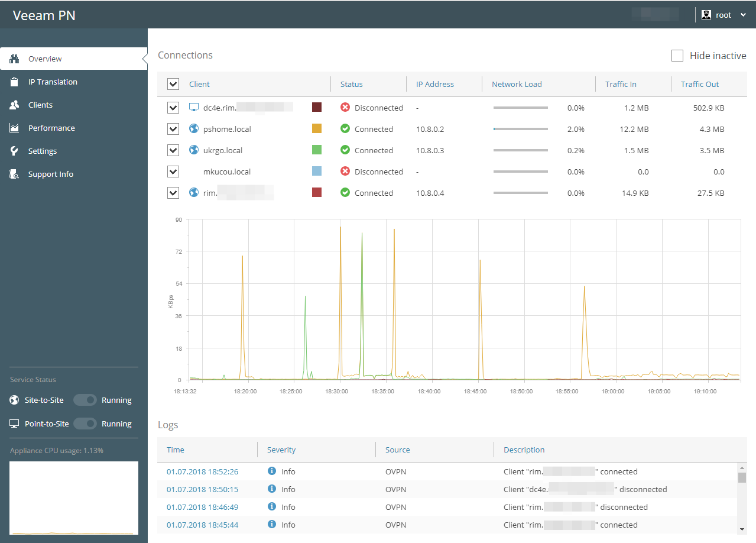Click the Clients people icon in sidebar

tap(15, 105)
